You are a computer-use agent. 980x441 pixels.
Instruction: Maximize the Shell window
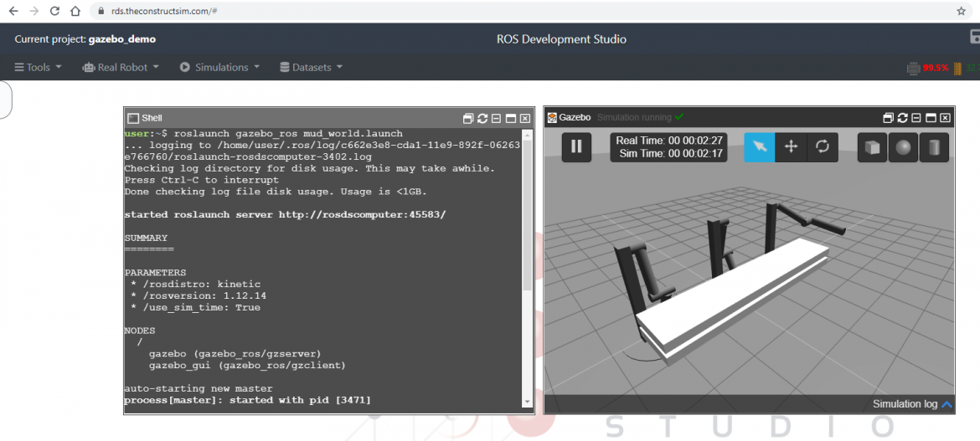[x=511, y=118]
